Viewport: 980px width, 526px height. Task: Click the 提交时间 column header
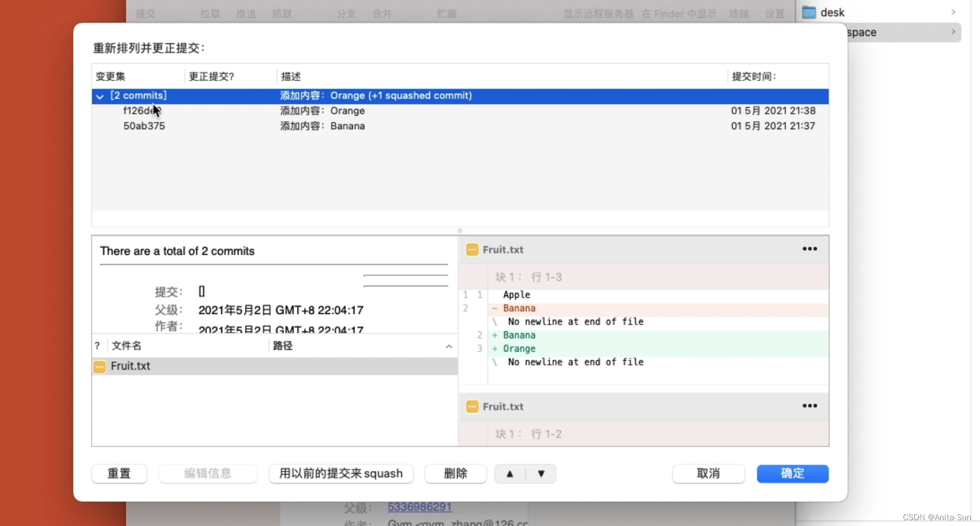pyautogui.click(x=754, y=76)
